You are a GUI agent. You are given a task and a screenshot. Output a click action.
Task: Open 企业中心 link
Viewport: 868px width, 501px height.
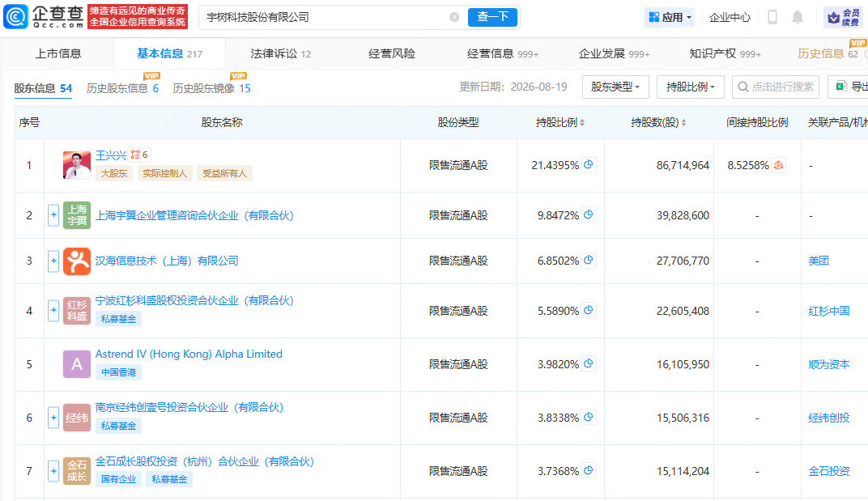click(730, 17)
